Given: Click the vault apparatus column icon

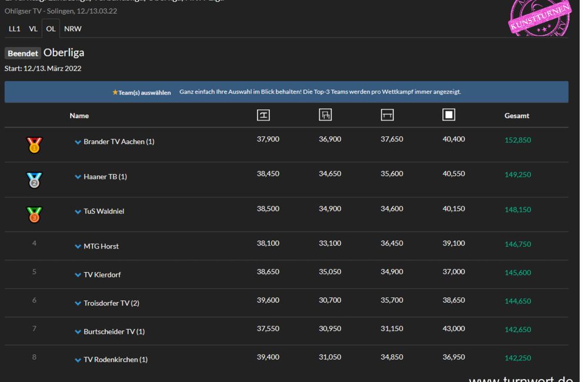Looking at the screenshot, I should (263, 116).
